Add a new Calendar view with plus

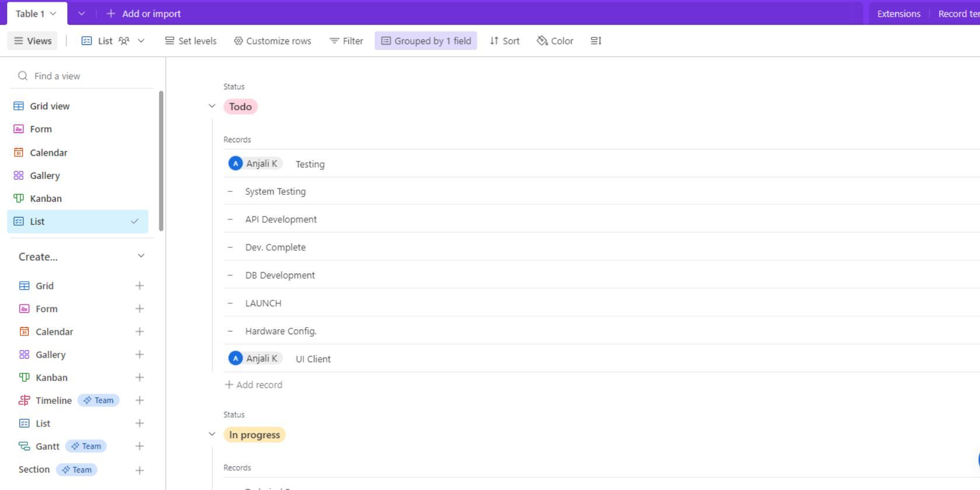(x=139, y=331)
